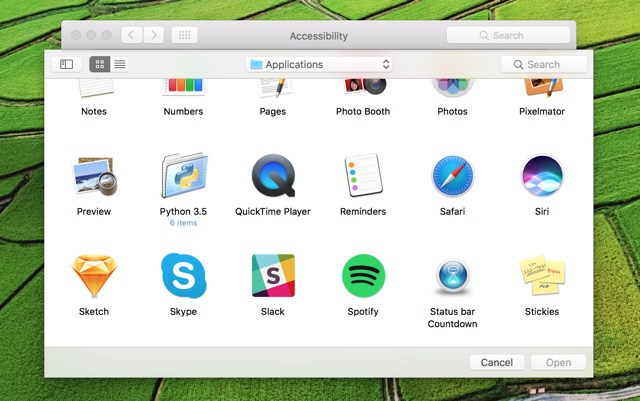Pick the Siri app icon

point(542,176)
